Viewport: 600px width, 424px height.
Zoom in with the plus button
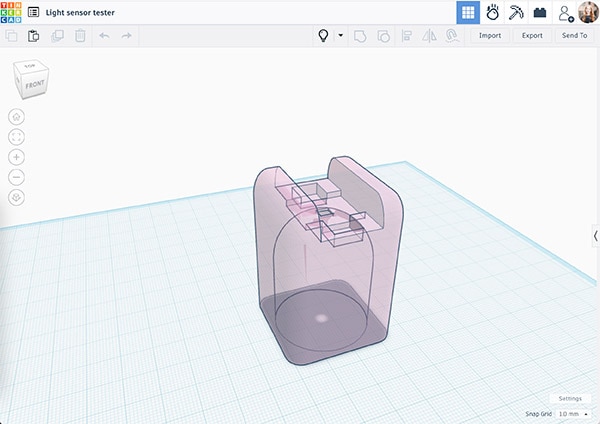(17, 157)
